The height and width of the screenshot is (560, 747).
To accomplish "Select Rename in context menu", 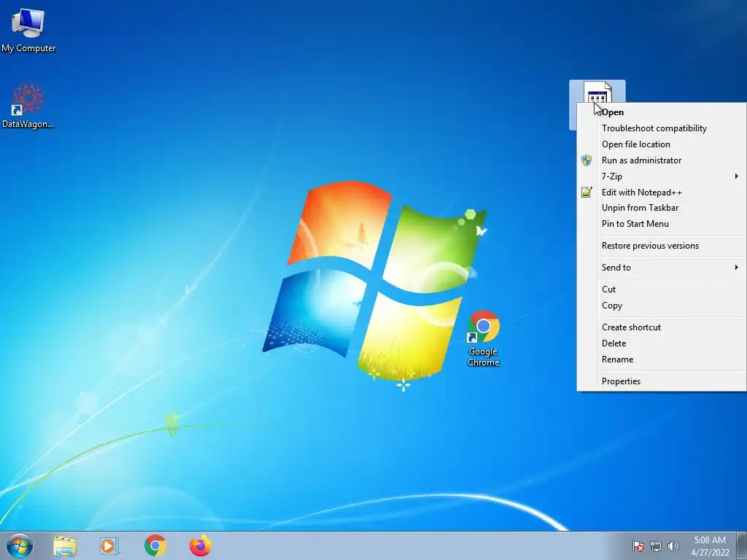I will tap(662, 359).
